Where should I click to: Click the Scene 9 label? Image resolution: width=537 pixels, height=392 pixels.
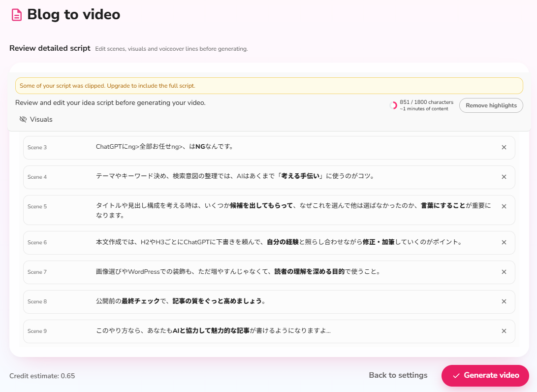(x=37, y=331)
